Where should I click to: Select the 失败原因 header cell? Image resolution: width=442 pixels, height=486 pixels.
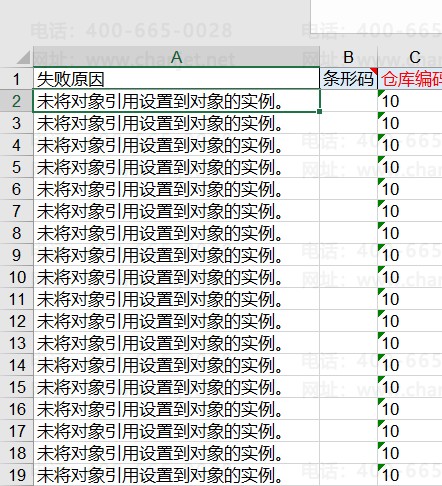tap(176, 79)
